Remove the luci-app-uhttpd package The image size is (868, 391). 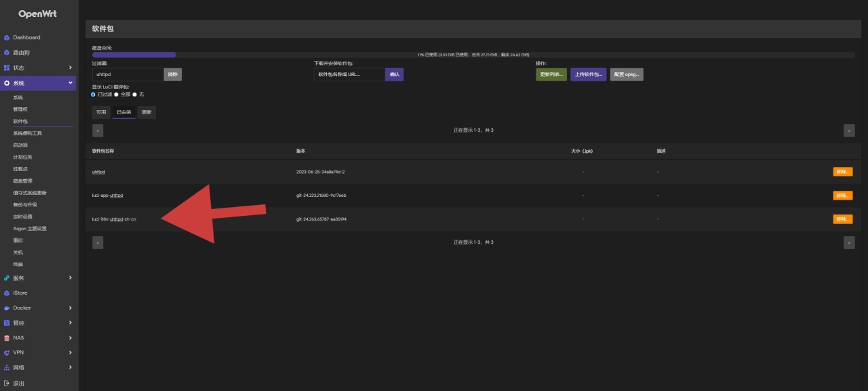(x=843, y=195)
